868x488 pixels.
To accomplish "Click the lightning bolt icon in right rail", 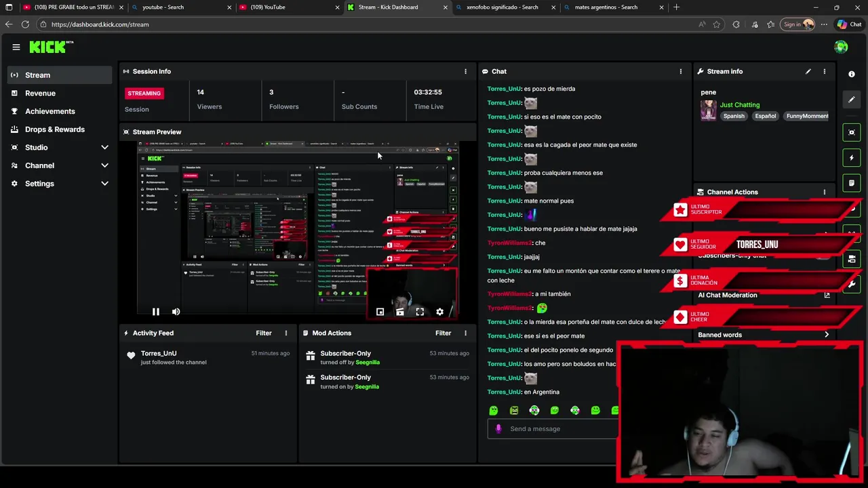I will (852, 158).
